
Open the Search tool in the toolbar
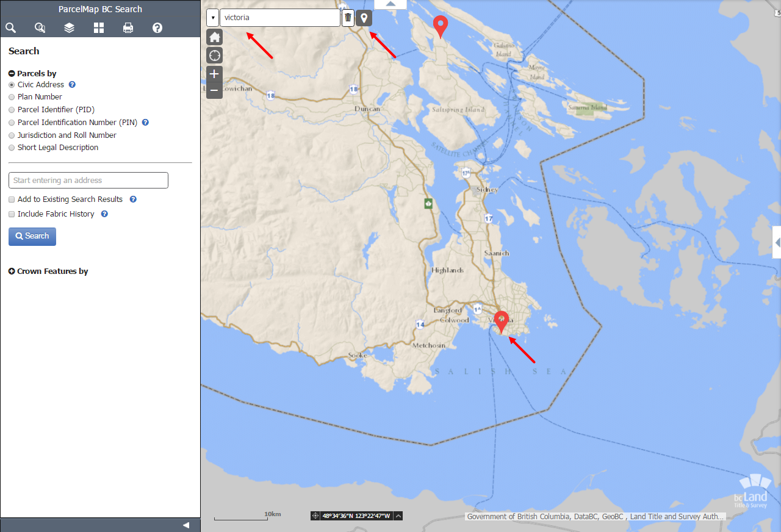(x=10, y=27)
